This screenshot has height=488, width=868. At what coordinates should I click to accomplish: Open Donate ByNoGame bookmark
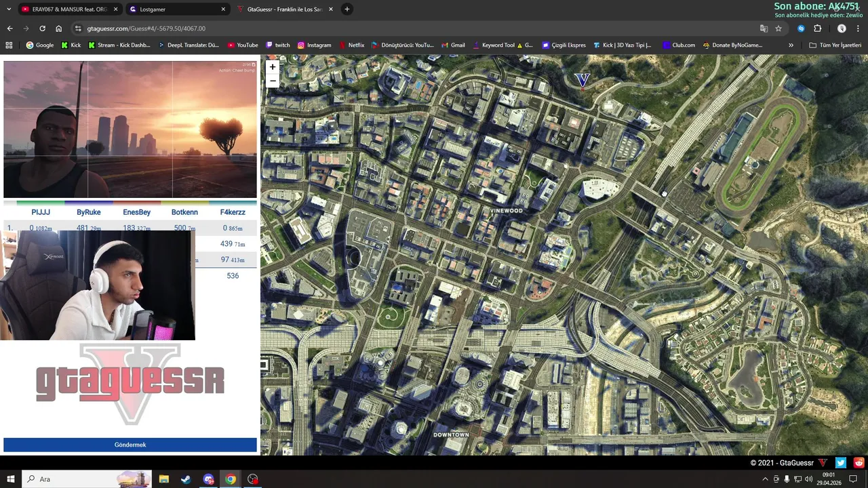pyautogui.click(x=733, y=45)
